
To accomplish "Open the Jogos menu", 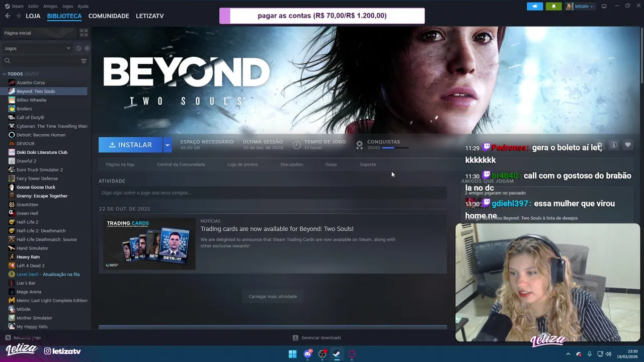I will pos(67,6).
